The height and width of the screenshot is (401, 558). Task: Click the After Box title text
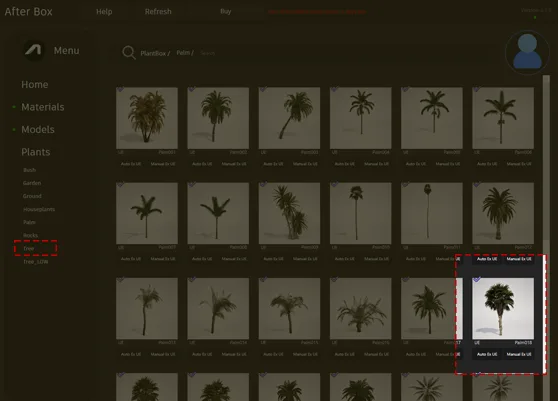(28, 12)
